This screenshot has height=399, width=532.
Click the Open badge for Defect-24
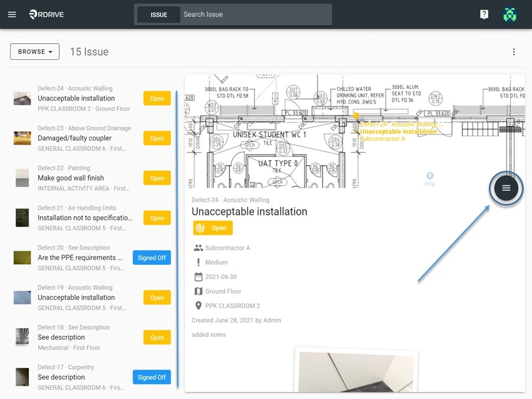click(x=157, y=99)
